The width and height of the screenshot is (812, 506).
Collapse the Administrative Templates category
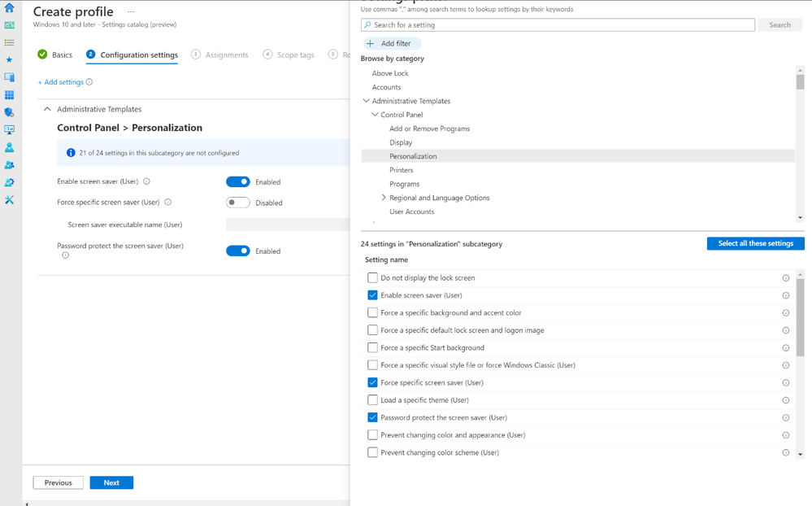click(x=367, y=101)
